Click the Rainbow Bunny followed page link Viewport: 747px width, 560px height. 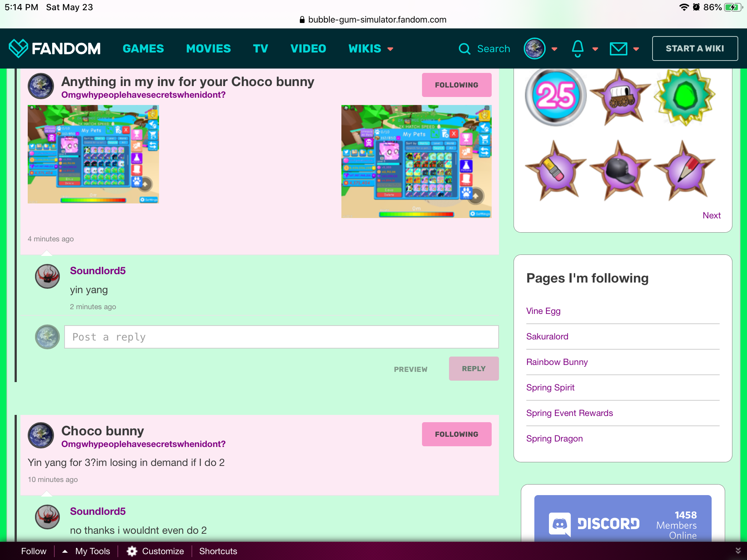(557, 361)
